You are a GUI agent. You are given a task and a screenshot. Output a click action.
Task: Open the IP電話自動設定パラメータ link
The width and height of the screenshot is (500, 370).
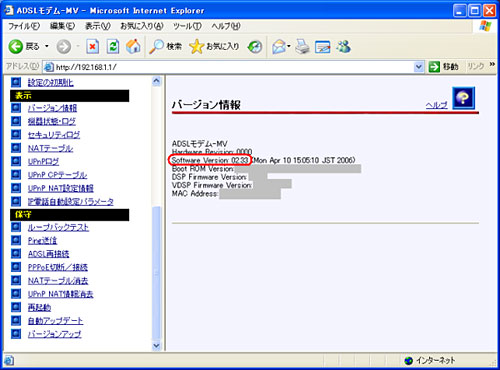point(71,201)
